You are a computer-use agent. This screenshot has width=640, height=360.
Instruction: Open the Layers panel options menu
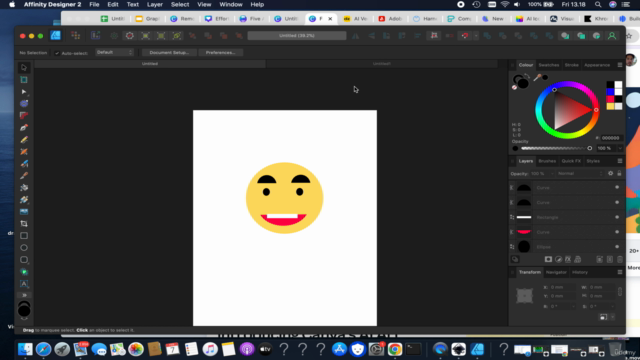tap(620, 161)
